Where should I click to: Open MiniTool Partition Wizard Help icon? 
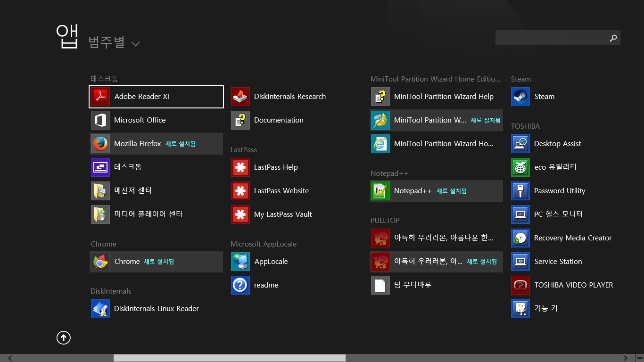tap(380, 97)
